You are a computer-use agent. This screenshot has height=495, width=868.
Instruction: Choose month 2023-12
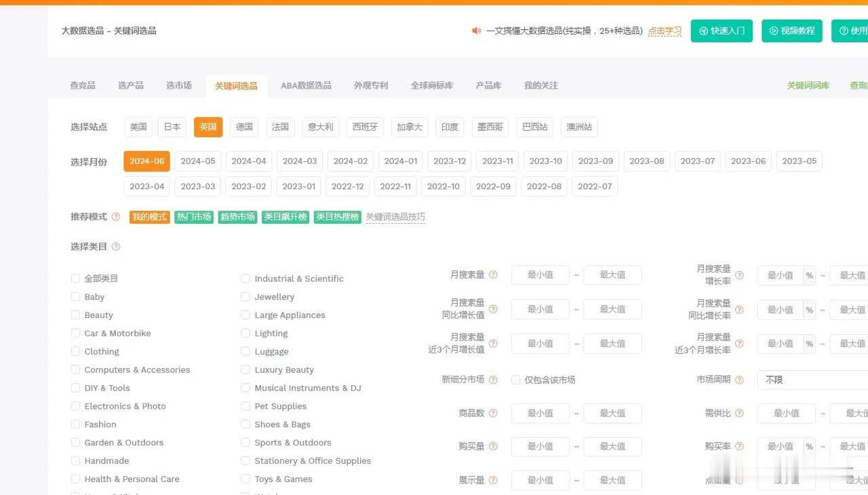coord(450,161)
